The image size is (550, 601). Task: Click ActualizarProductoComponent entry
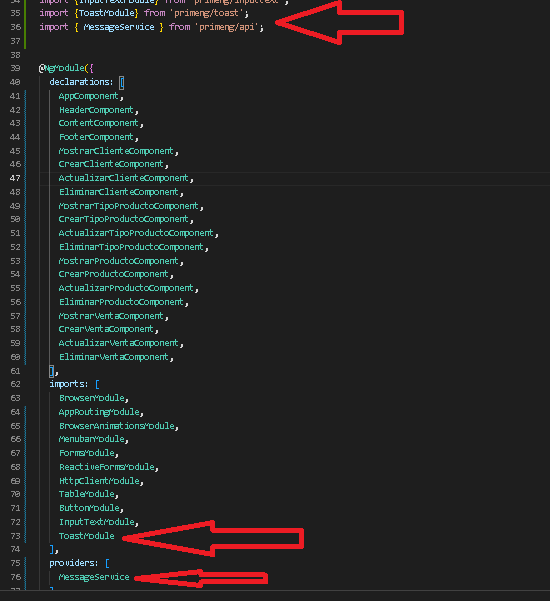[126, 288]
